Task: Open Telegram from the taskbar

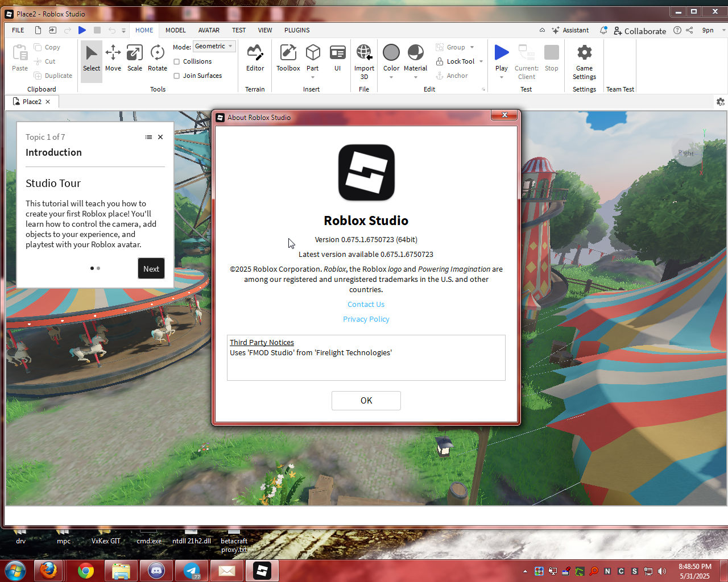Action: pyautogui.click(x=192, y=571)
